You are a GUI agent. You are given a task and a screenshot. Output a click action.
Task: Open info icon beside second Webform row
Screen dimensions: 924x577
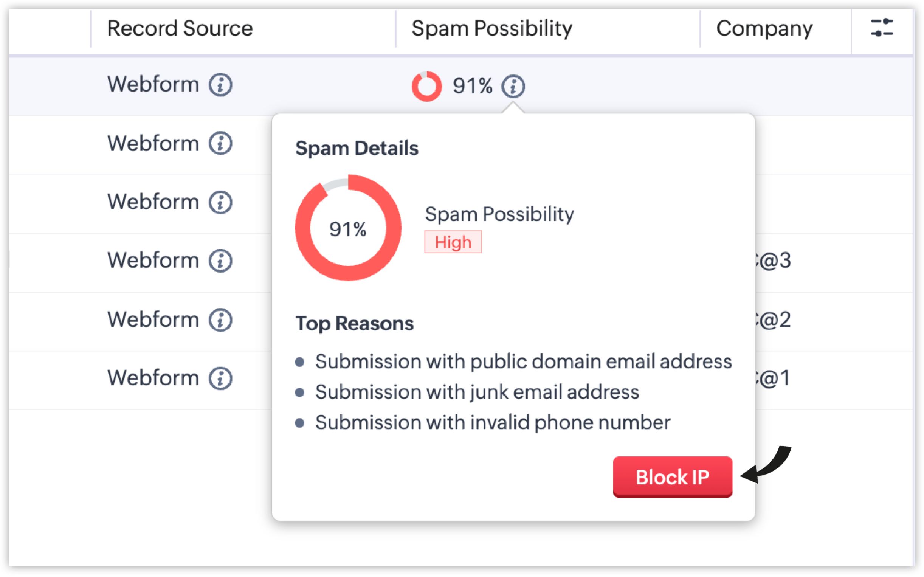click(x=220, y=143)
